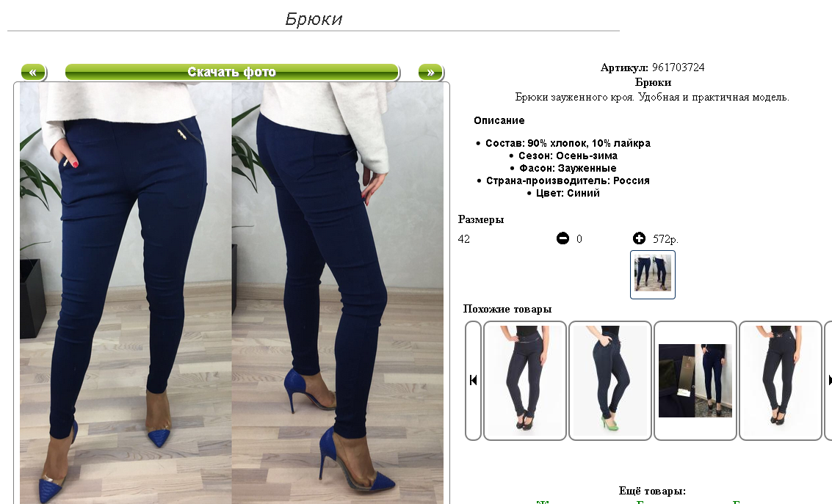Advance the similar products carousel forward
Viewport: 832px width, 504px height.
(829, 380)
